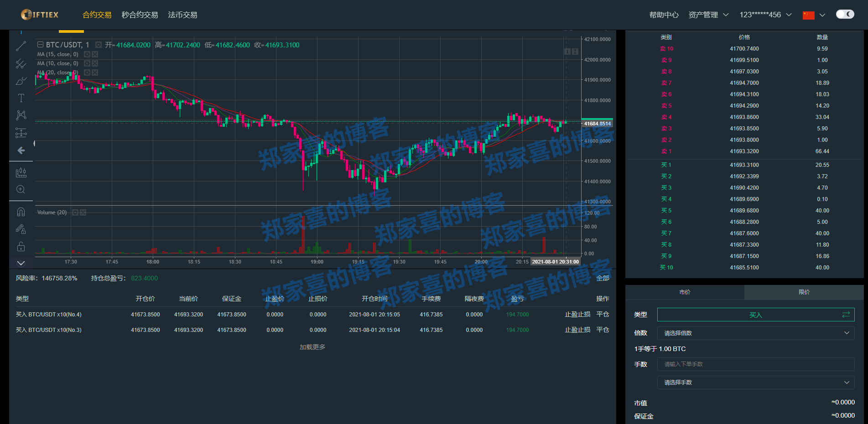Click the 持仓总盈亏 value 823.4000
This screenshot has height=424, width=868.
click(145, 278)
